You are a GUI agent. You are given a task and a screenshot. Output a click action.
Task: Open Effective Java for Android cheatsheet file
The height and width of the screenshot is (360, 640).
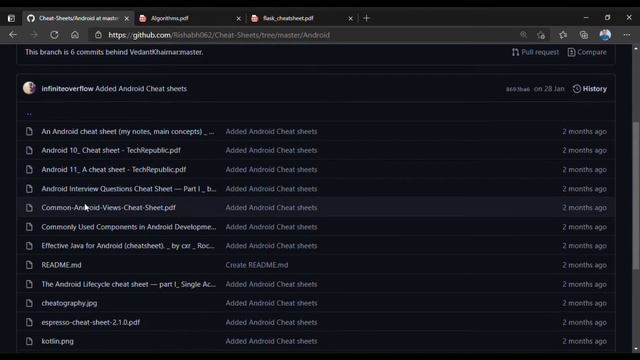click(128, 246)
